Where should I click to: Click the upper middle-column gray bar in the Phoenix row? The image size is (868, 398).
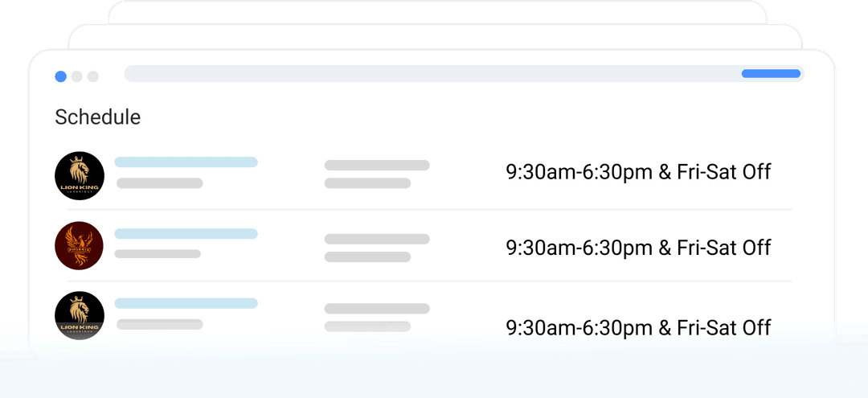point(377,239)
